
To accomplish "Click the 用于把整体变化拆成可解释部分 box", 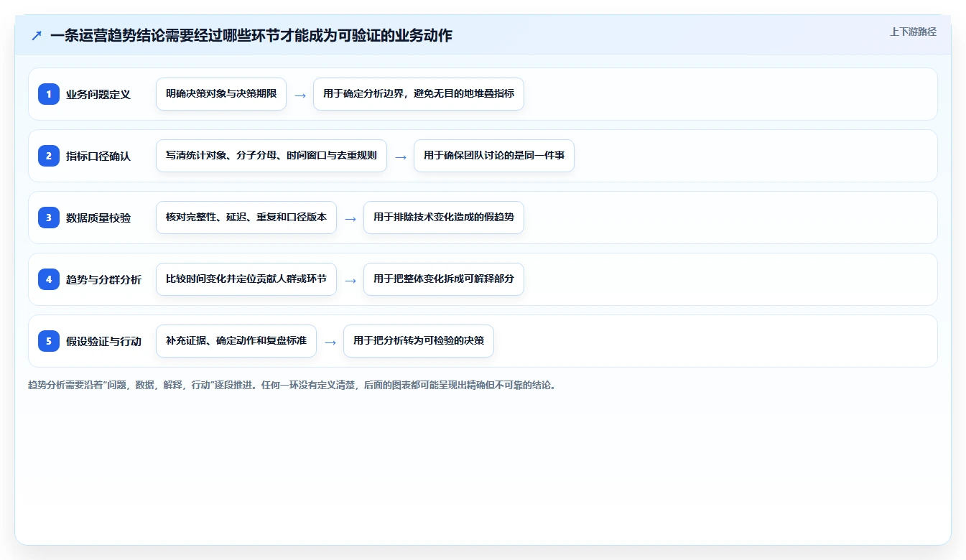I will [444, 279].
